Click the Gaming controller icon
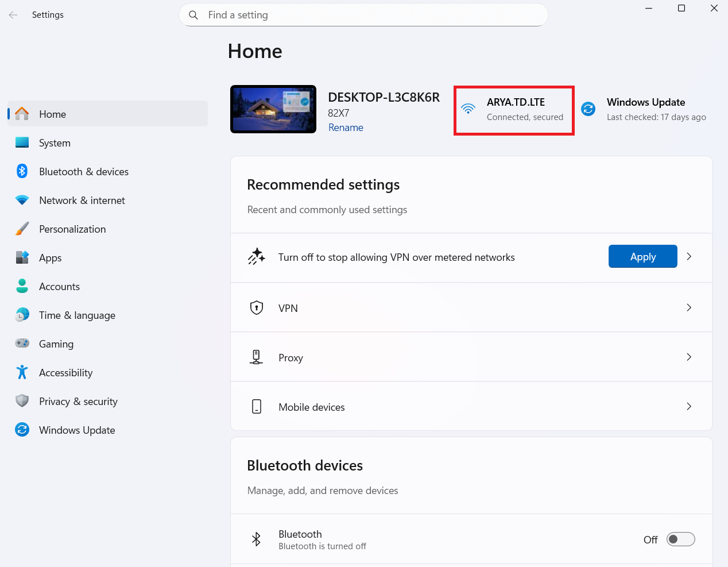 click(x=22, y=344)
